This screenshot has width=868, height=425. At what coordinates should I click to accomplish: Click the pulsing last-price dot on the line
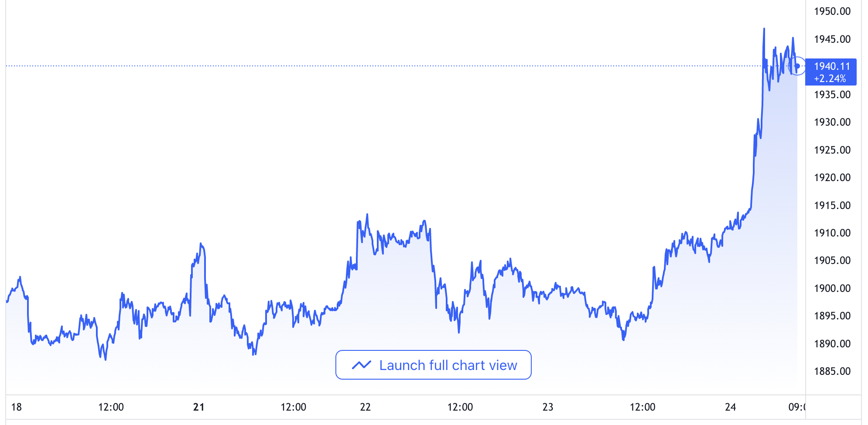797,66
